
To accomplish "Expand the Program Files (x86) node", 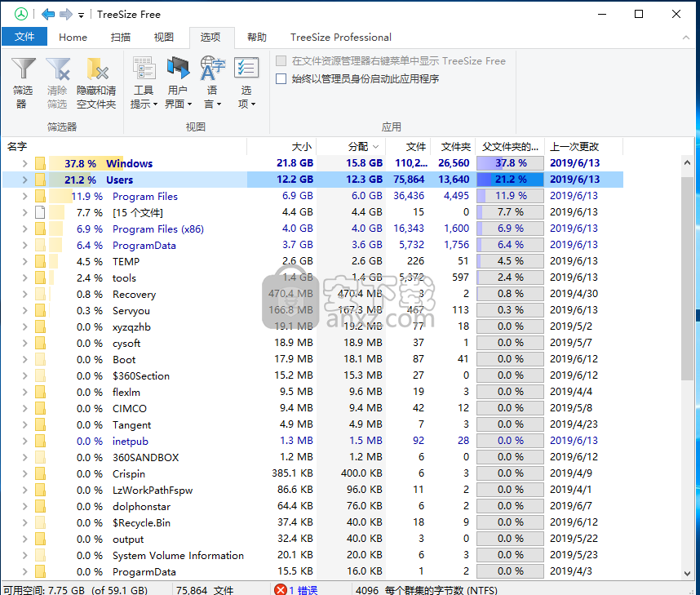I will [x=25, y=229].
